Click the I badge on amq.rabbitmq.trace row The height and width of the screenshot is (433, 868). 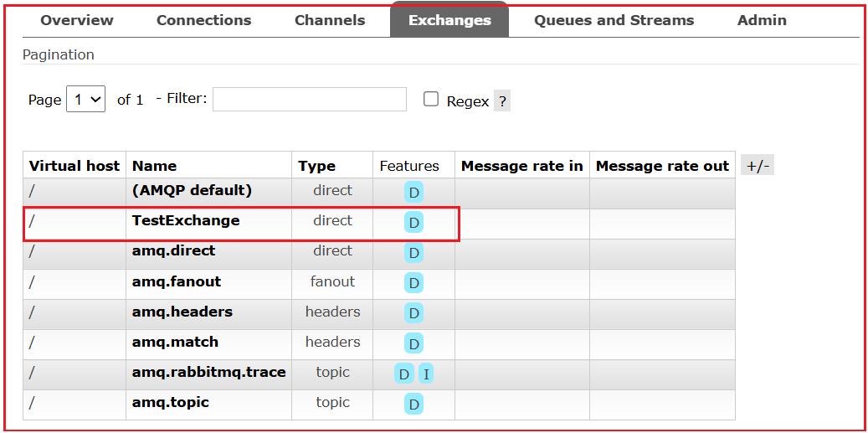[x=426, y=374]
